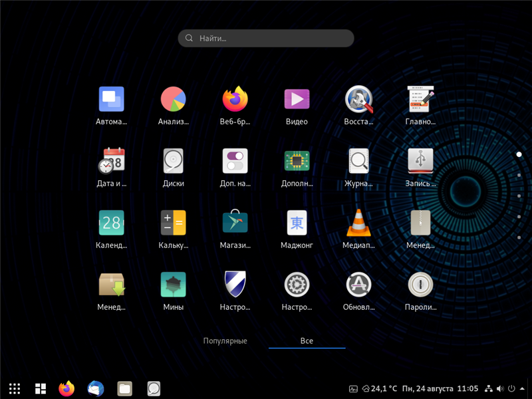This screenshot has height=399, width=532.
Task: Select the Все tab
Action: 307,340
